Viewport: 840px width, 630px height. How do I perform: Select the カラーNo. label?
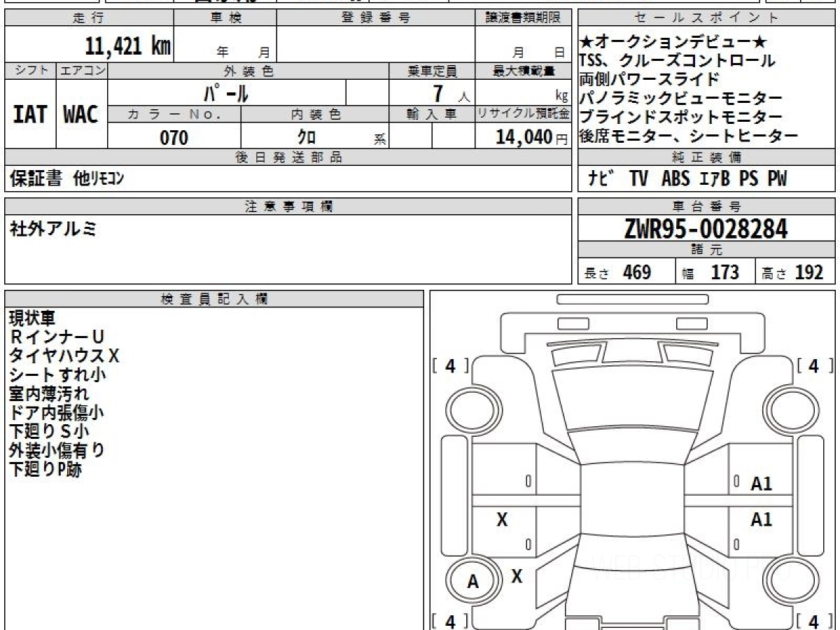coord(174,114)
